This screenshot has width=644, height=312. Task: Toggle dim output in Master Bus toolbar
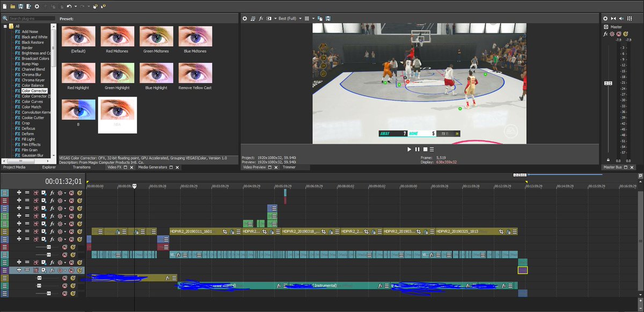point(621,18)
